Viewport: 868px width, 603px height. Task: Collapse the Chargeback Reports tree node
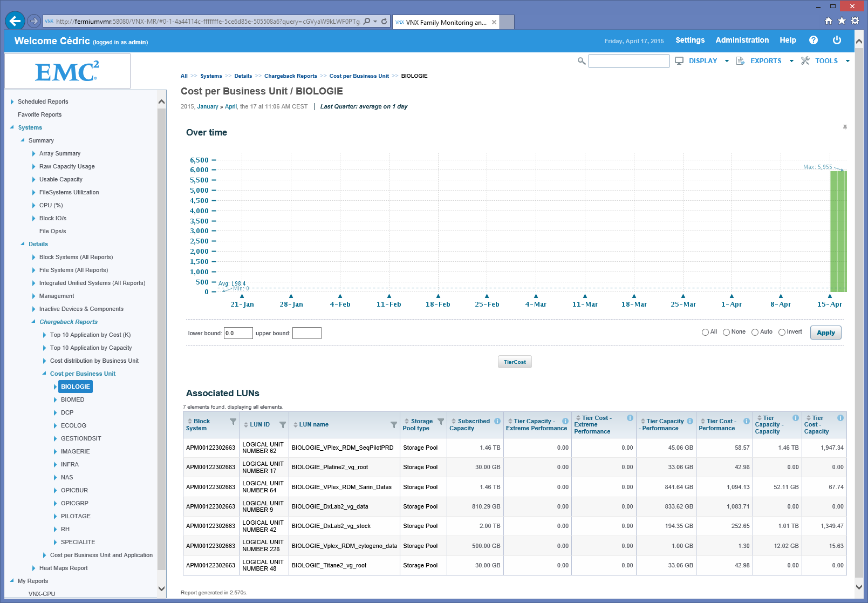(33, 322)
